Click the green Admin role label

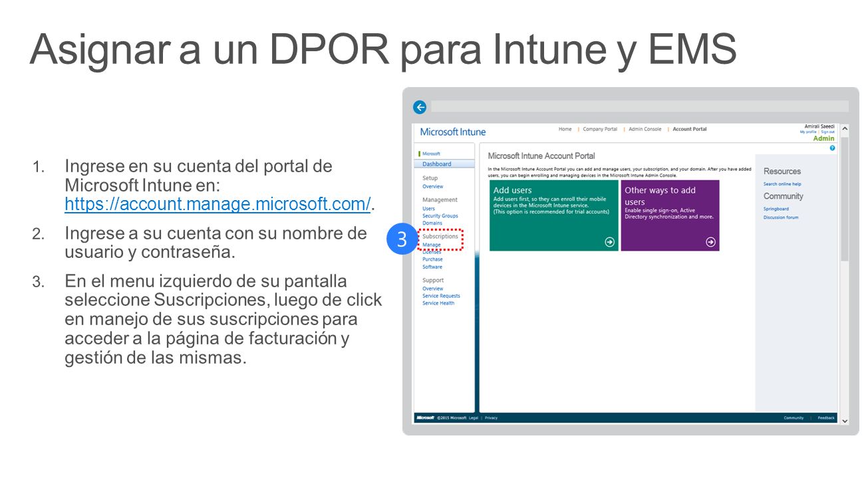pyautogui.click(x=824, y=138)
